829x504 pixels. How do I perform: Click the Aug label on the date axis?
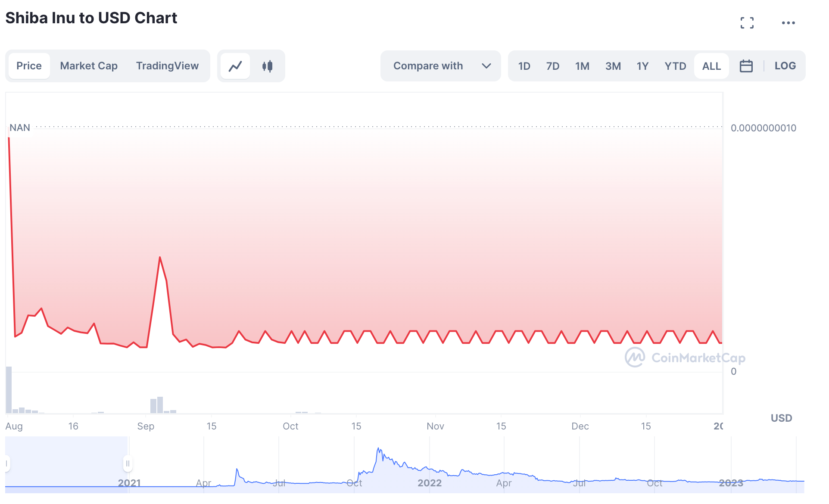pyautogui.click(x=14, y=426)
